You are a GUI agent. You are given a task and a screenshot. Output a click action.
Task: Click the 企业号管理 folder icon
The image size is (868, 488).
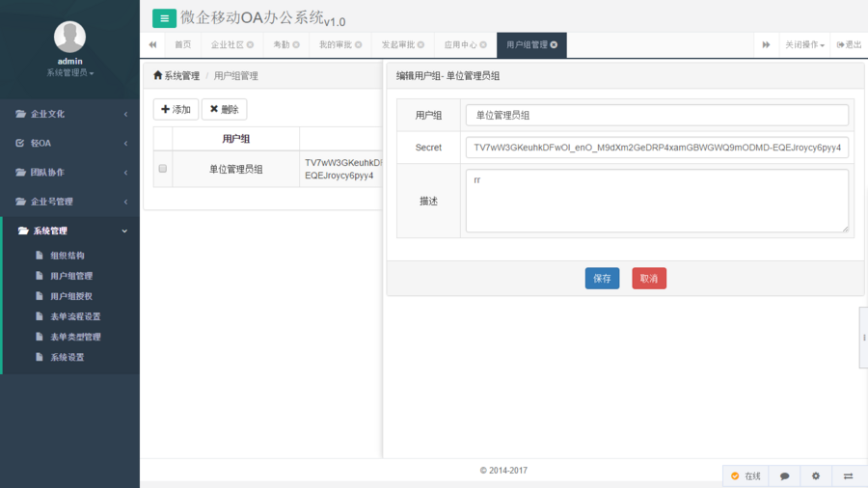(20, 202)
